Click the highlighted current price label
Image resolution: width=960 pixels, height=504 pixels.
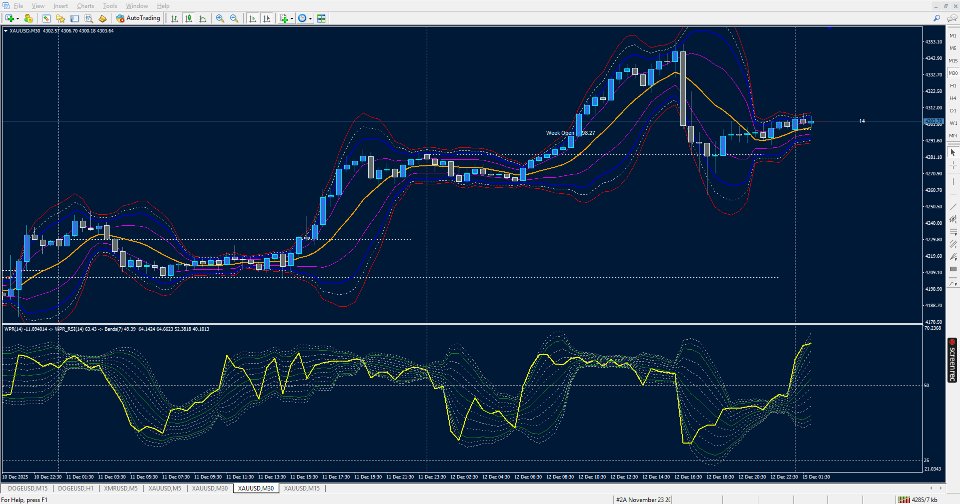(x=933, y=122)
